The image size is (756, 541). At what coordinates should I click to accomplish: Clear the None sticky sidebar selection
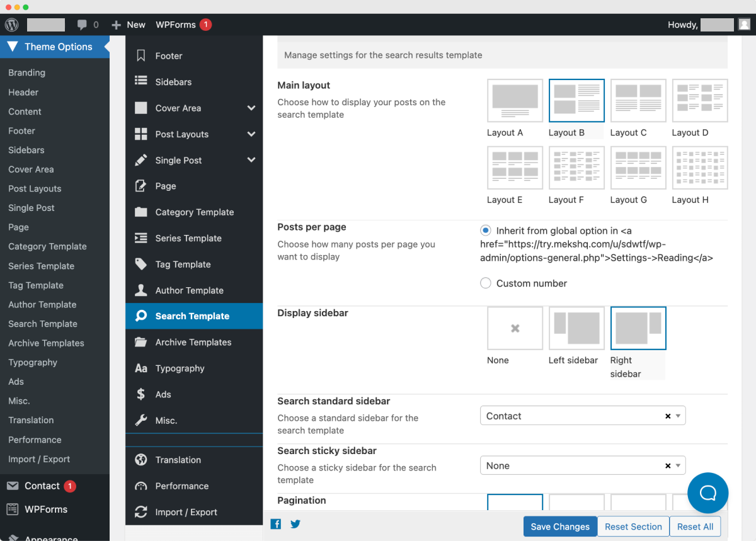point(668,466)
